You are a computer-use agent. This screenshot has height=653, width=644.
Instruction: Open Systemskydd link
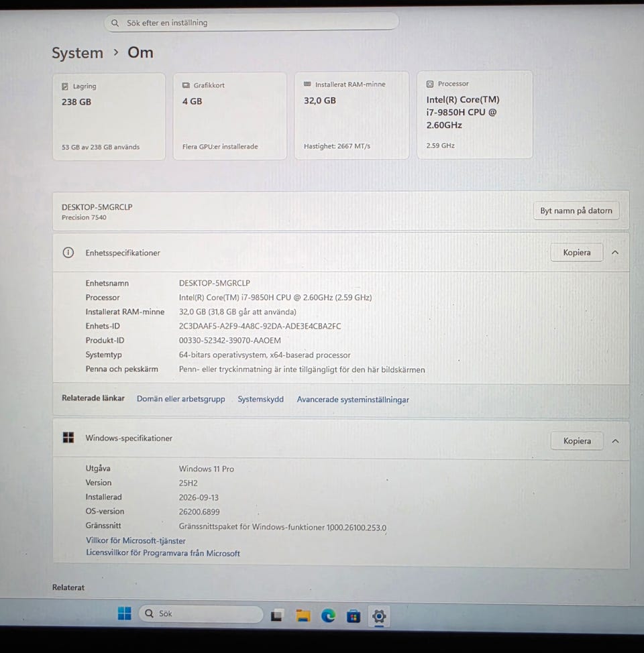click(260, 399)
